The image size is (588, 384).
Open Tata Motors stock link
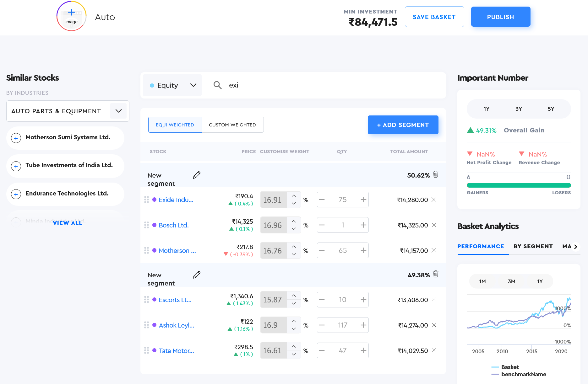point(176,350)
